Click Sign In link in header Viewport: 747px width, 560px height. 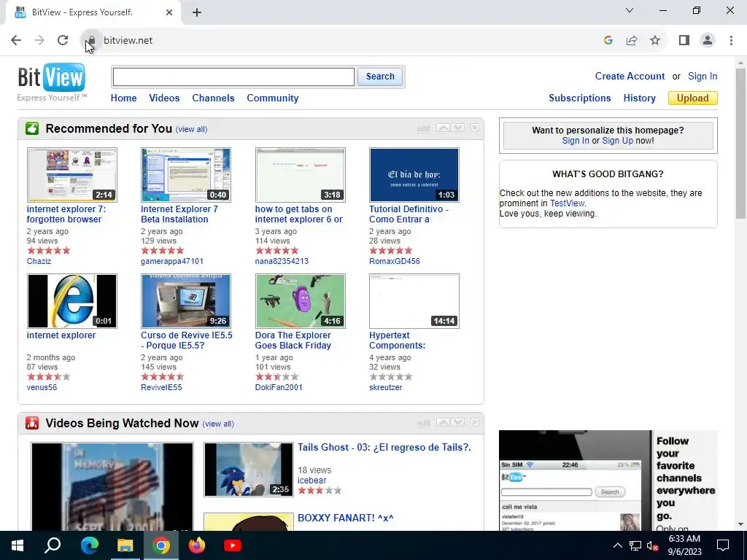pos(703,76)
